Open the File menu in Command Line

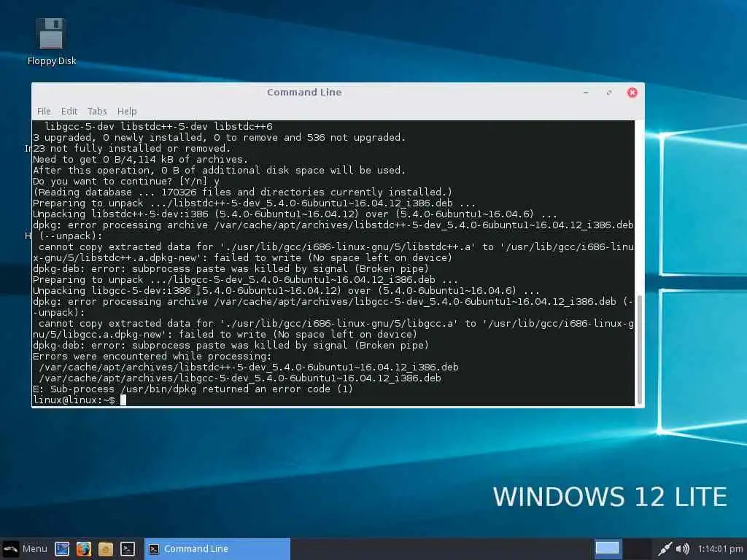[44, 111]
